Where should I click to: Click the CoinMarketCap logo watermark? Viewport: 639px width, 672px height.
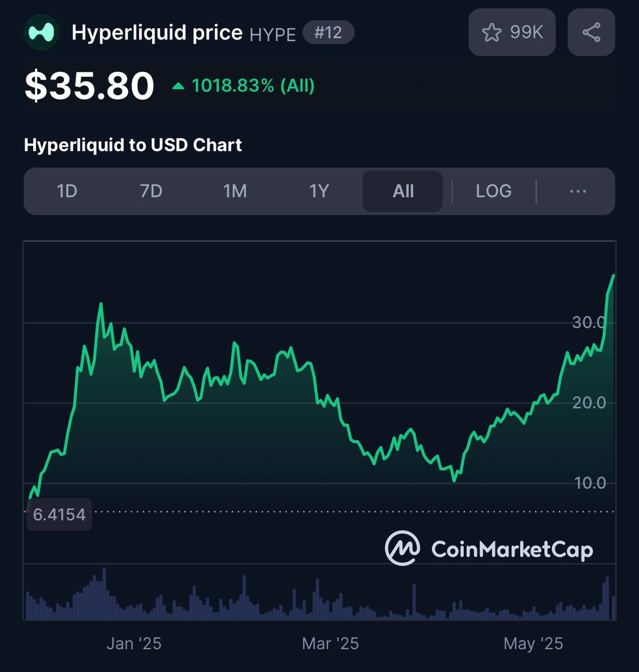[x=489, y=549]
